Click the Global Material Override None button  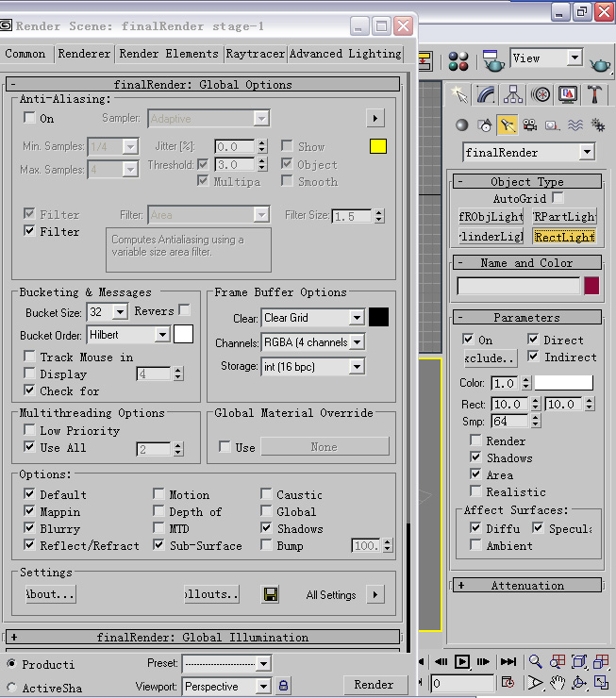[x=325, y=446]
